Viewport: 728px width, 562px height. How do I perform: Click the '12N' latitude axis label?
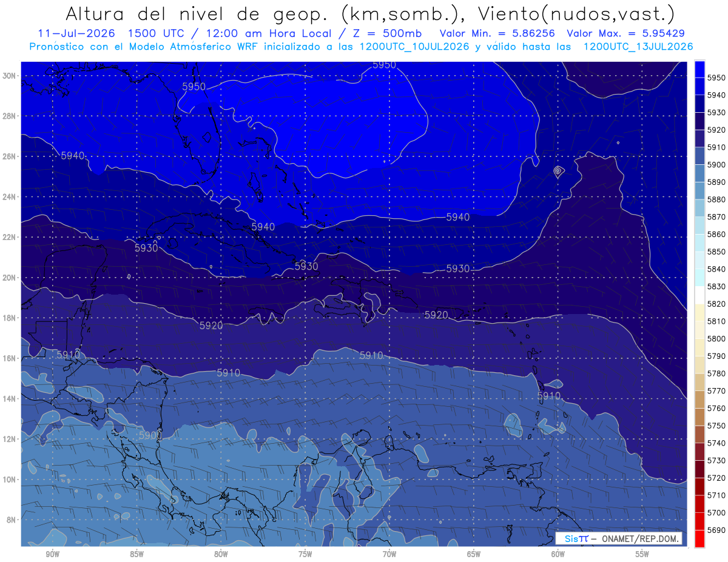click(10, 439)
